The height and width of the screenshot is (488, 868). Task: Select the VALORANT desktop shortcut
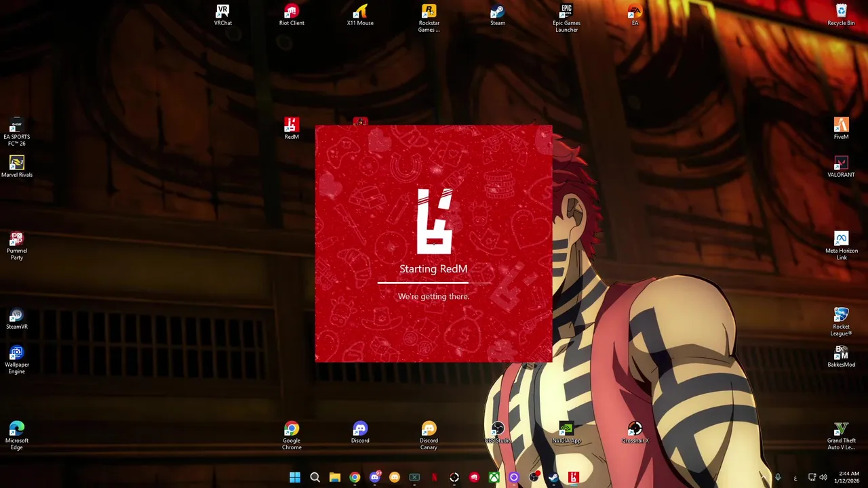(841, 167)
